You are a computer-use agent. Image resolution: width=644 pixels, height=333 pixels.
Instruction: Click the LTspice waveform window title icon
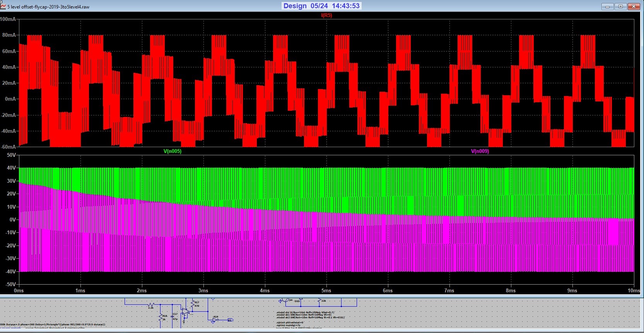click(x=3, y=6)
